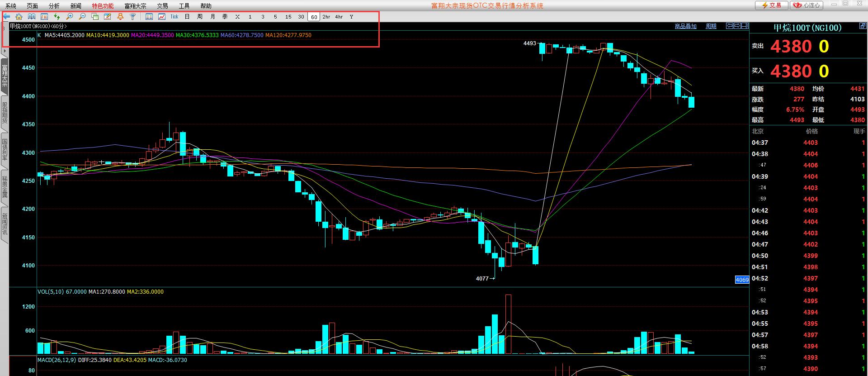Switch to the 股指期货 side tab

5,113
